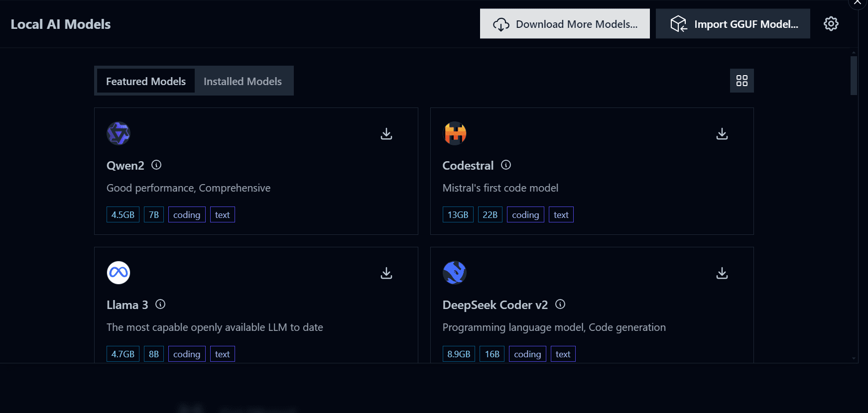
Task: Click Qwen2 coding tag
Action: pyautogui.click(x=187, y=214)
